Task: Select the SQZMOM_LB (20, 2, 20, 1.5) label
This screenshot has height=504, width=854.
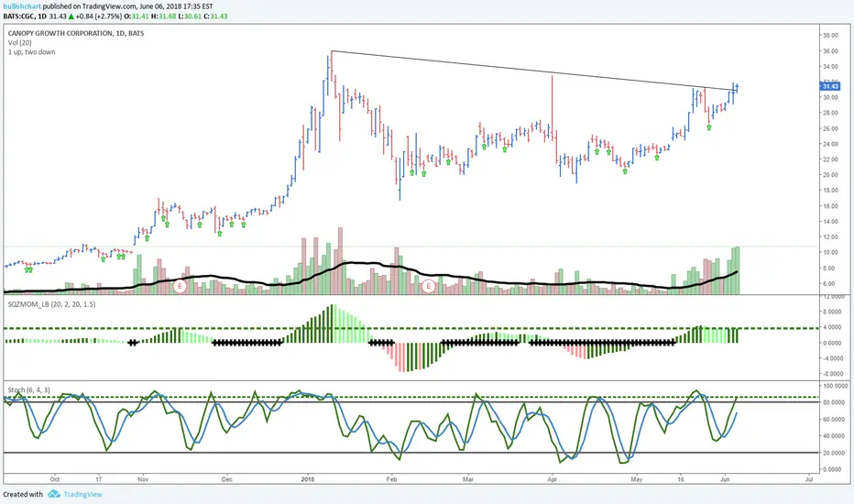Action: [x=51, y=304]
